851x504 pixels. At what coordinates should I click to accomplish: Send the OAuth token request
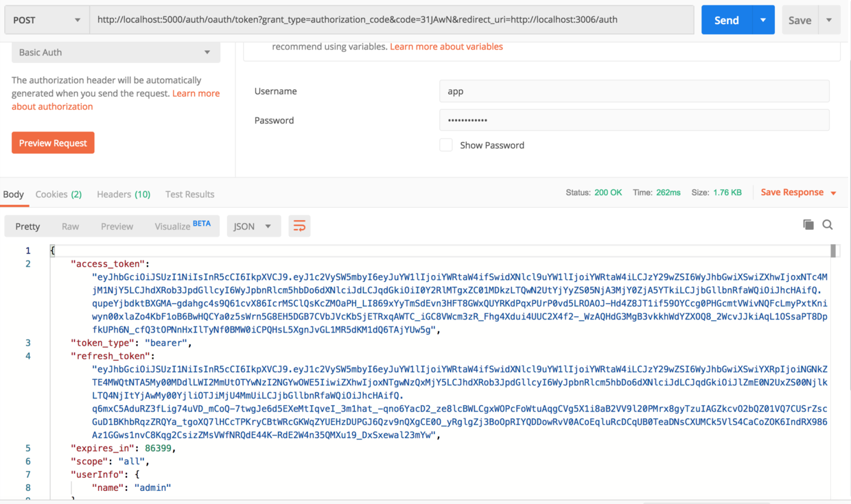coord(725,19)
